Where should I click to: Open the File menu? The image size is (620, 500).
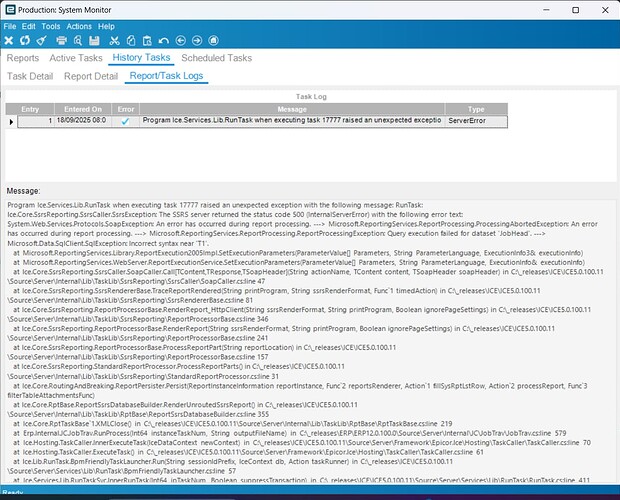tap(10, 26)
